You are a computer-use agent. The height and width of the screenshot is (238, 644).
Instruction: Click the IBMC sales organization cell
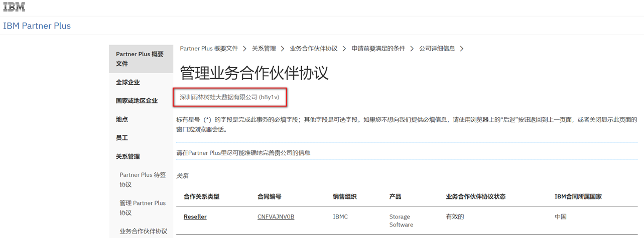340,216
